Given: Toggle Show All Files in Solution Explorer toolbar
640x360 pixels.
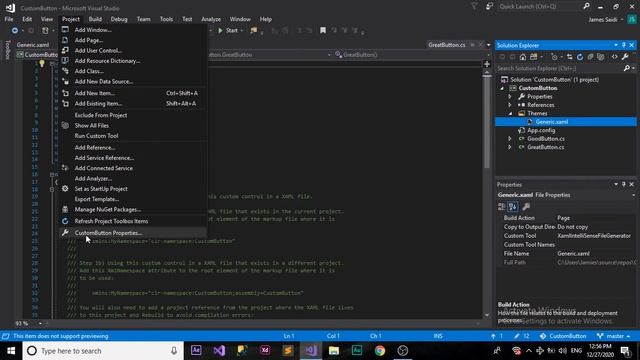Looking at the screenshot, I should (x=600, y=57).
